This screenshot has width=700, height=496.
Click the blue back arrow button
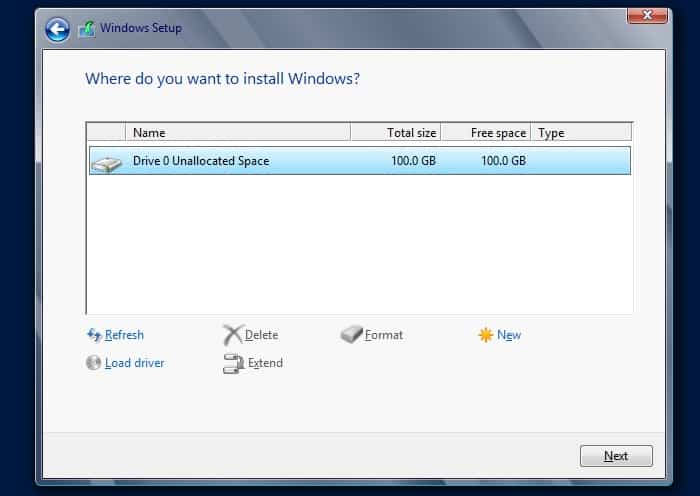click(58, 29)
